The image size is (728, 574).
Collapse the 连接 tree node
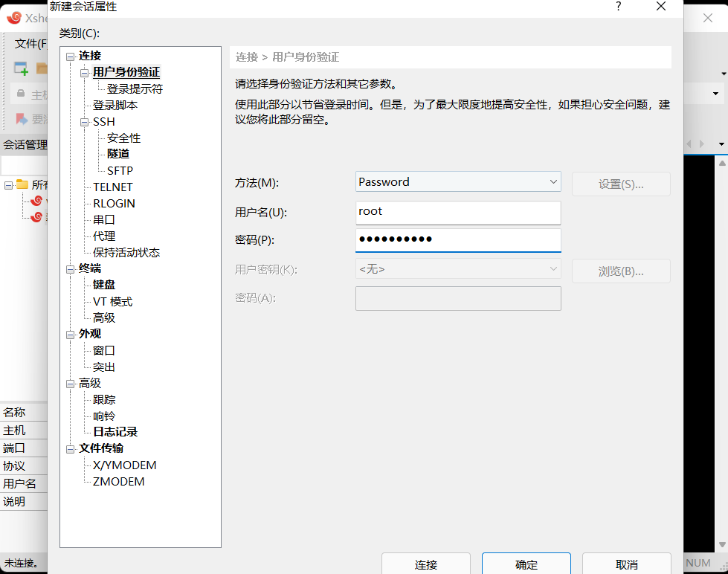click(70, 57)
